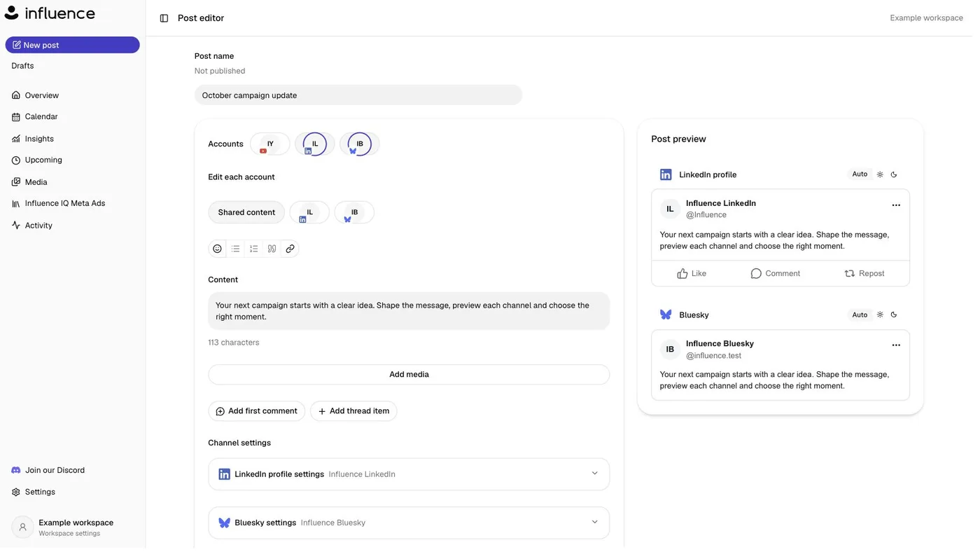Toggle the IB Bluesky account selection
The height and width of the screenshot is (559, 980).
[363, 145]
